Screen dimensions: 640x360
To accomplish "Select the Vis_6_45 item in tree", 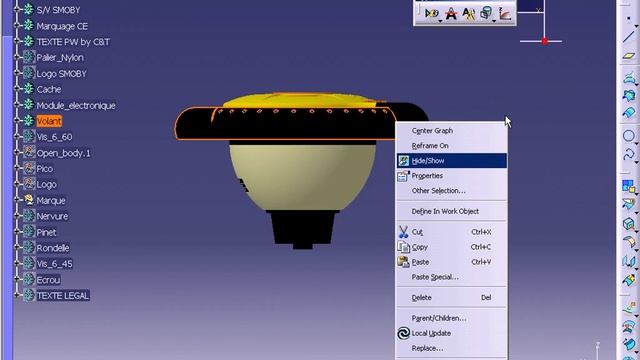I will click(54, 264).
